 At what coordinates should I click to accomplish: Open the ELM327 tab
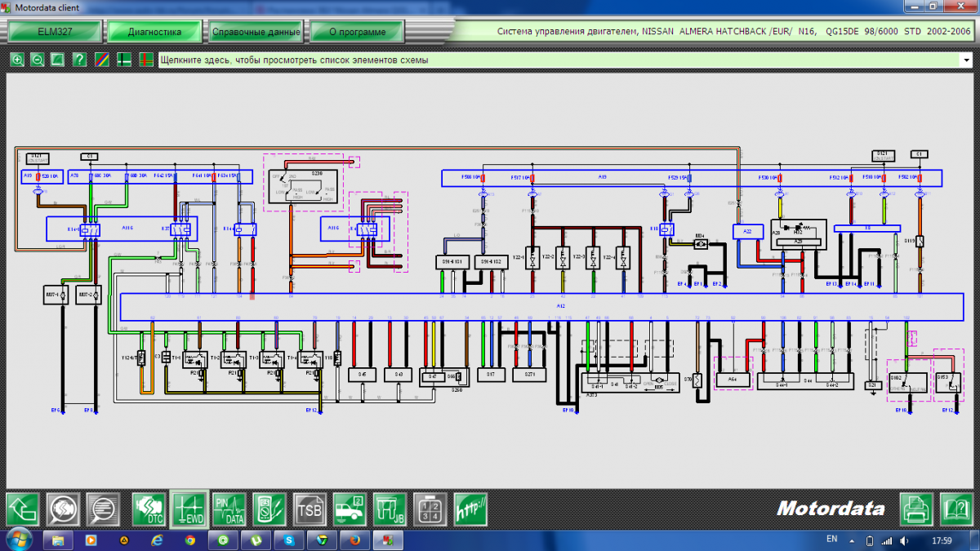tap(56, 32)
